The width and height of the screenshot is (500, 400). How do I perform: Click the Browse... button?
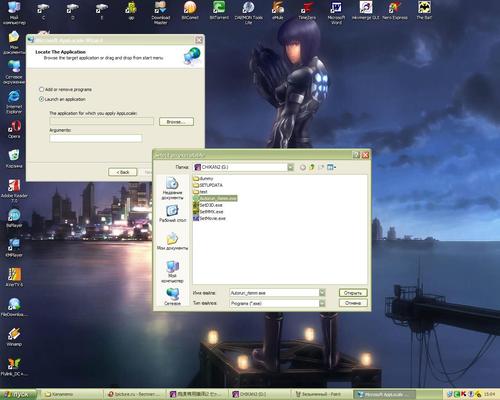click(176, 122)
